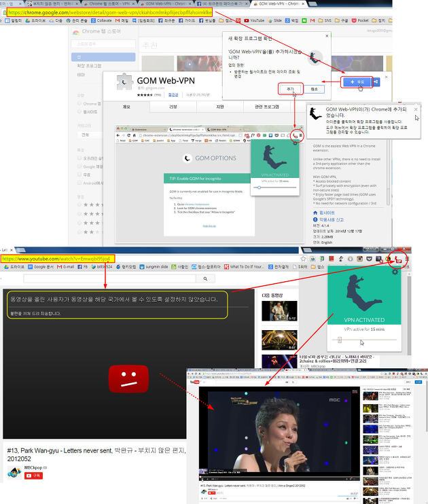Open the What To Do If Your bookmark
This screenshot has height=504, width=428.
click(x=244, y=267)
